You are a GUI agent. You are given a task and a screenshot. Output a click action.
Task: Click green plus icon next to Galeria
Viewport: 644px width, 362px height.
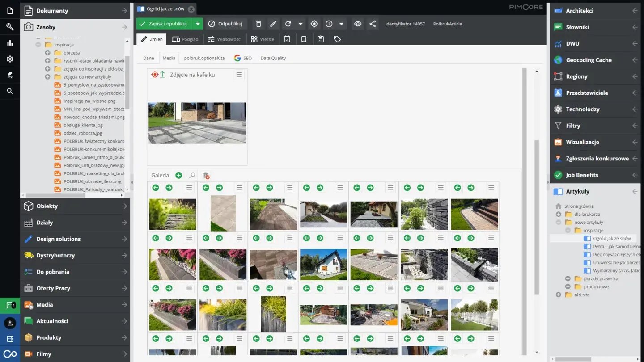click(x=178, y=176)
